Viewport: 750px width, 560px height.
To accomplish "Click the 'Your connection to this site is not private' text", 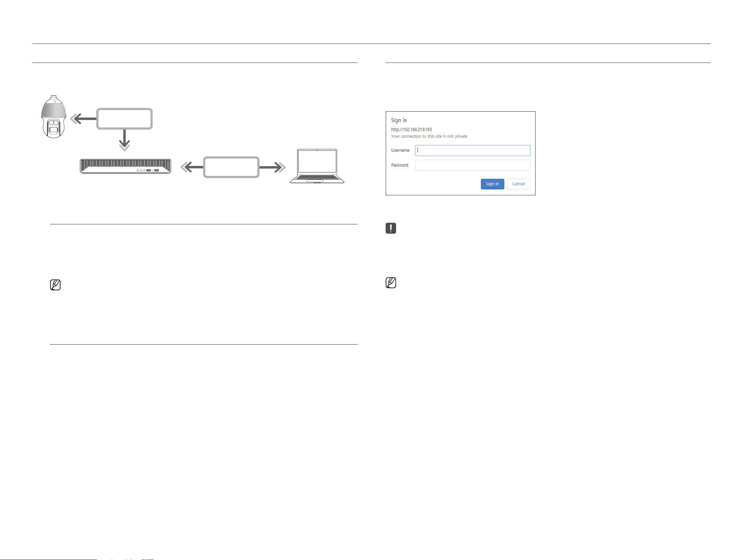I will pyautogui.click(x=429, y=136).
